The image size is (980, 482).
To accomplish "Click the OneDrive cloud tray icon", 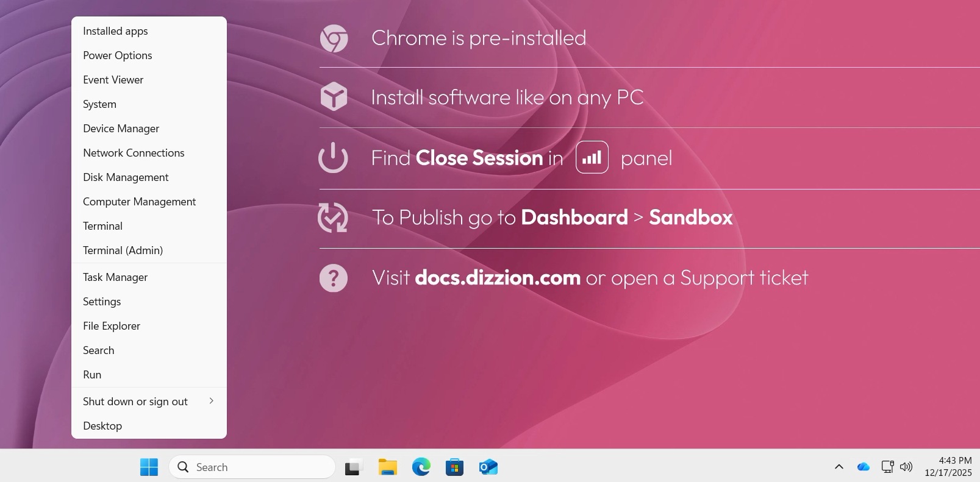I will pos(863,467).
